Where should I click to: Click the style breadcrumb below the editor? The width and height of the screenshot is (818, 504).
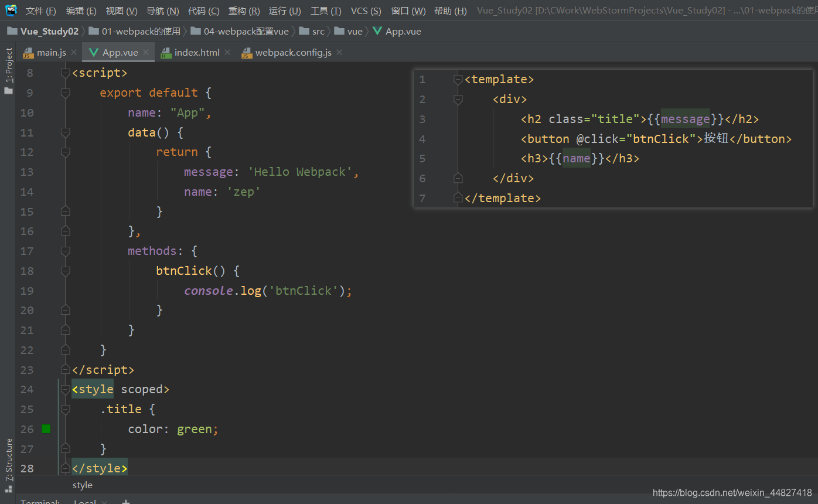pyautogui.click(x=83, y=485)
